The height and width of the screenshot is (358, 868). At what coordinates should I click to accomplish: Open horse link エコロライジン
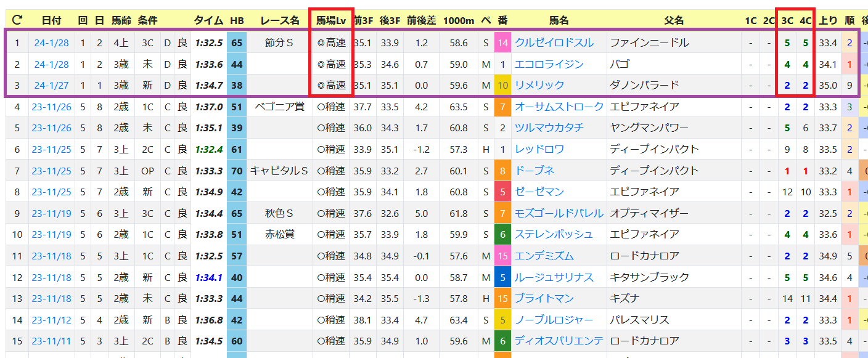pos(549,64)
